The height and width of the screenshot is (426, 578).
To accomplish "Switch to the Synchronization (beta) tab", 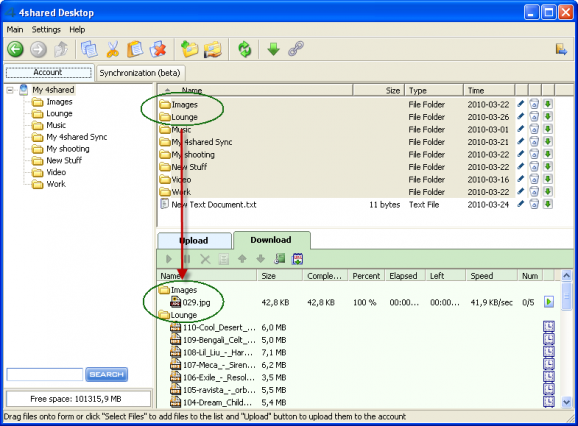I will 140,73.
